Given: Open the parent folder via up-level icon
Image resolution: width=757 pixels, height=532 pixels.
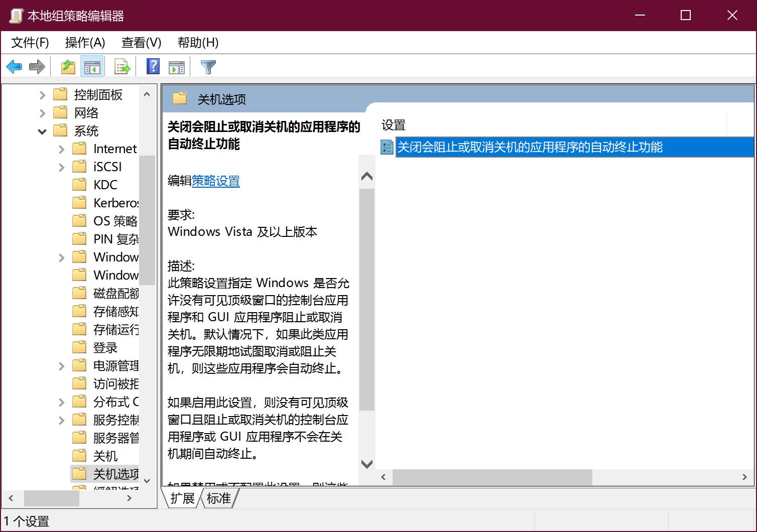Looking at the screenshot, I should 68,66.
